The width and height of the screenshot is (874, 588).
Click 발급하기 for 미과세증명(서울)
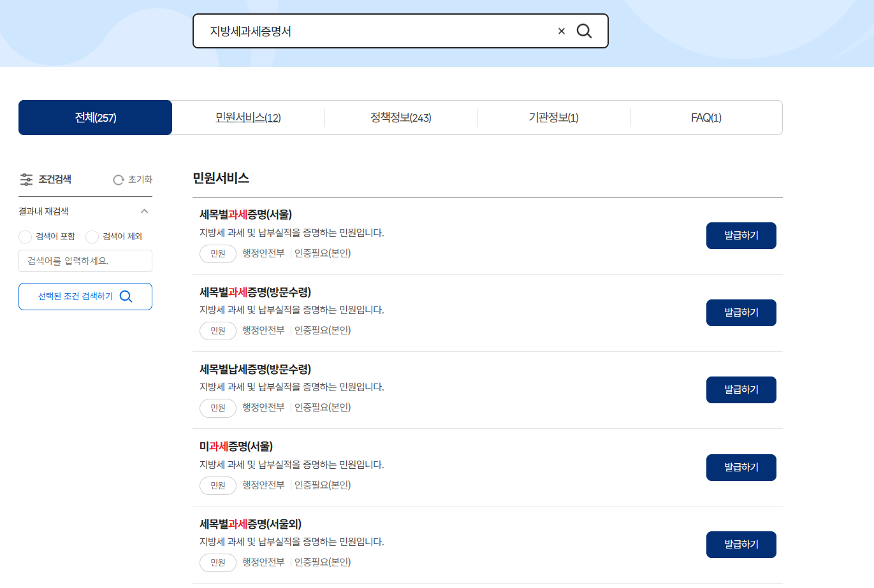click(x=741, y=467)
